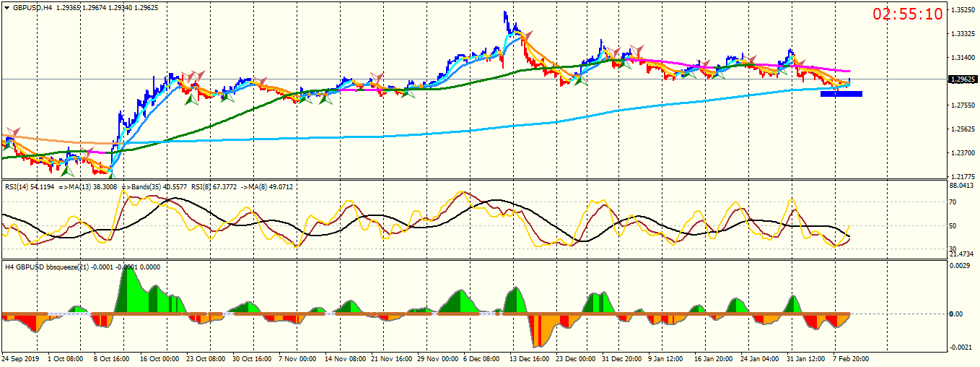Click the 29 Nov 00:00 time label

(438, 358)
